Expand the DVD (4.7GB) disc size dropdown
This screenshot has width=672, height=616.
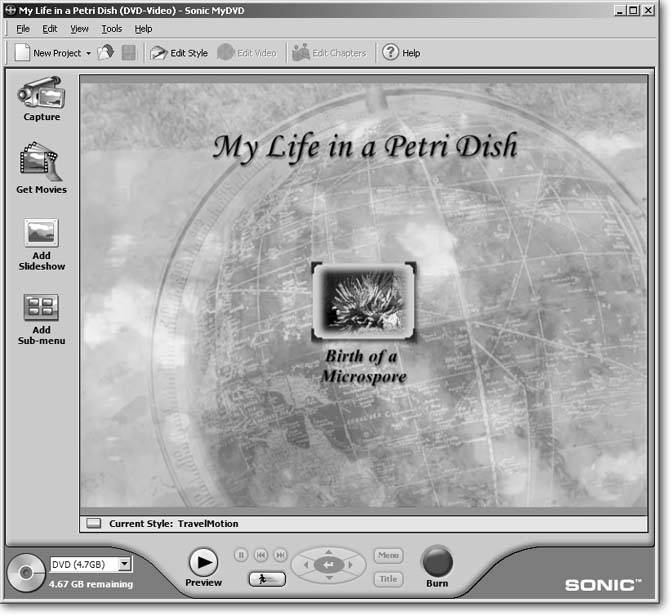tap(124, 565)
